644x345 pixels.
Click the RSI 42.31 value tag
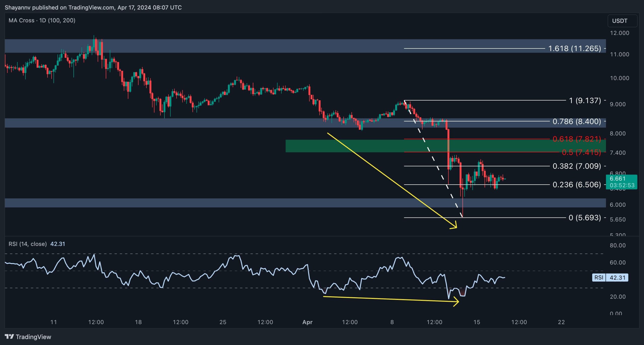click(610, 278)
